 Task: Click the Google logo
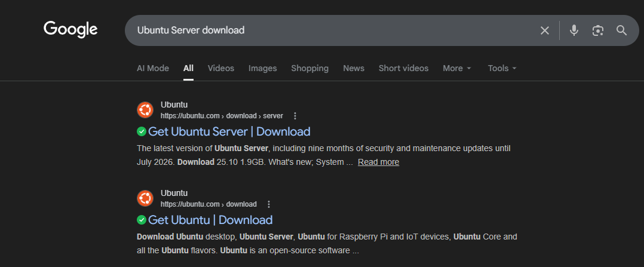click(x=70, y=29)
